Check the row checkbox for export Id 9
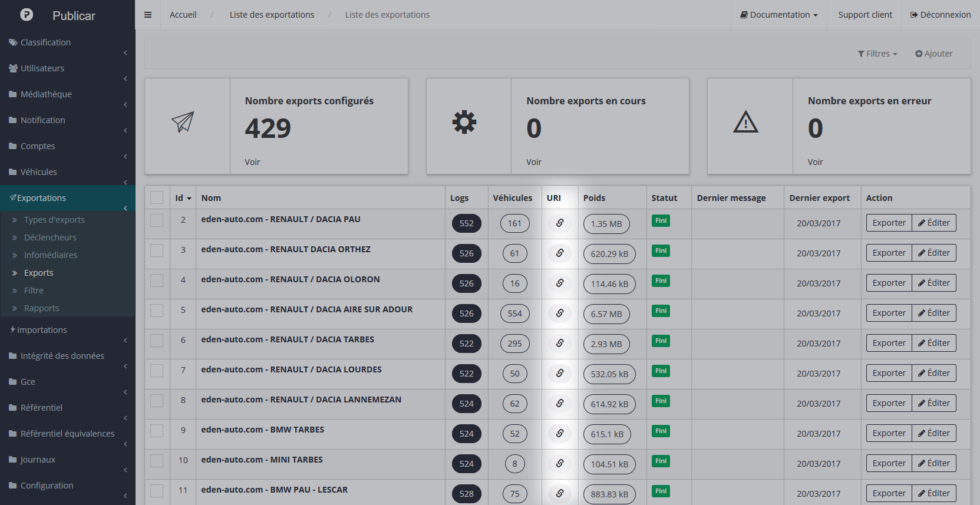980x505 pixels. pyautogui.click(x=157, y=431)
